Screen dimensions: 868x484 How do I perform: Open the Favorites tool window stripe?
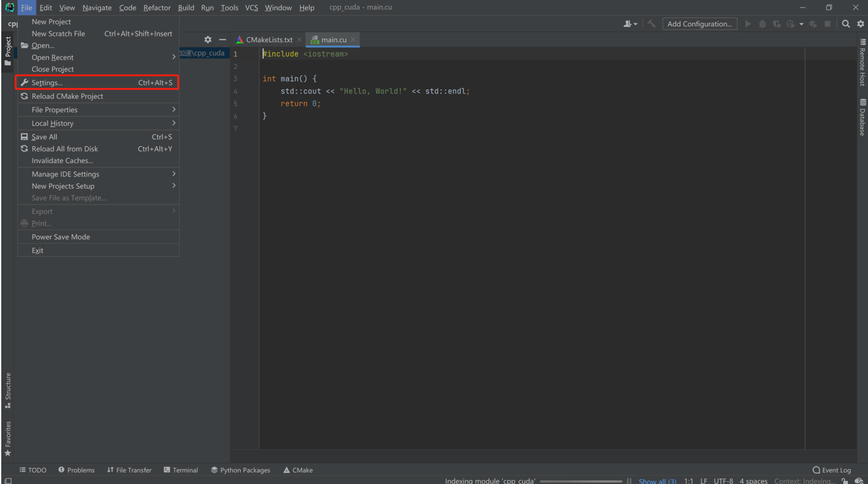(8, 438)
